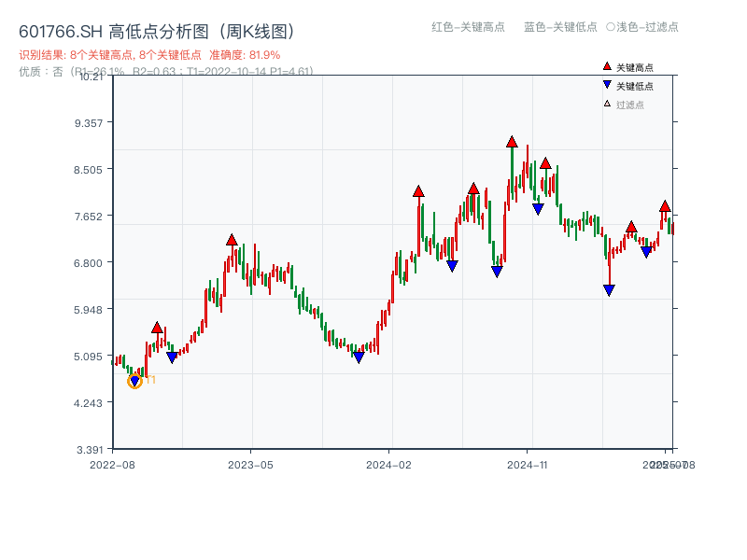Click the orange T1 label
Image resolution: width=747 pixels, height=560 pixels.
(150, 380)
